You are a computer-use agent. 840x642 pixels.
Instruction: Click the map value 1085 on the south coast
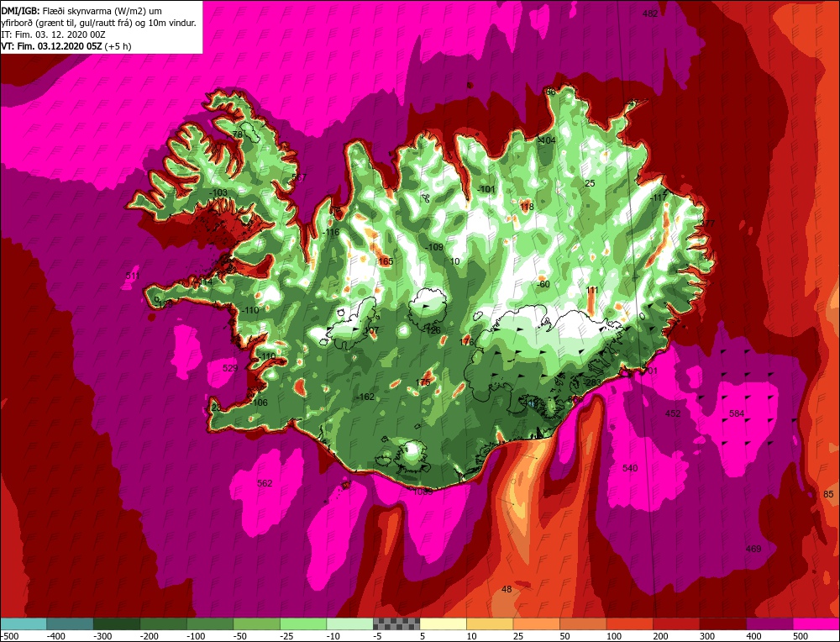[423, 492]
